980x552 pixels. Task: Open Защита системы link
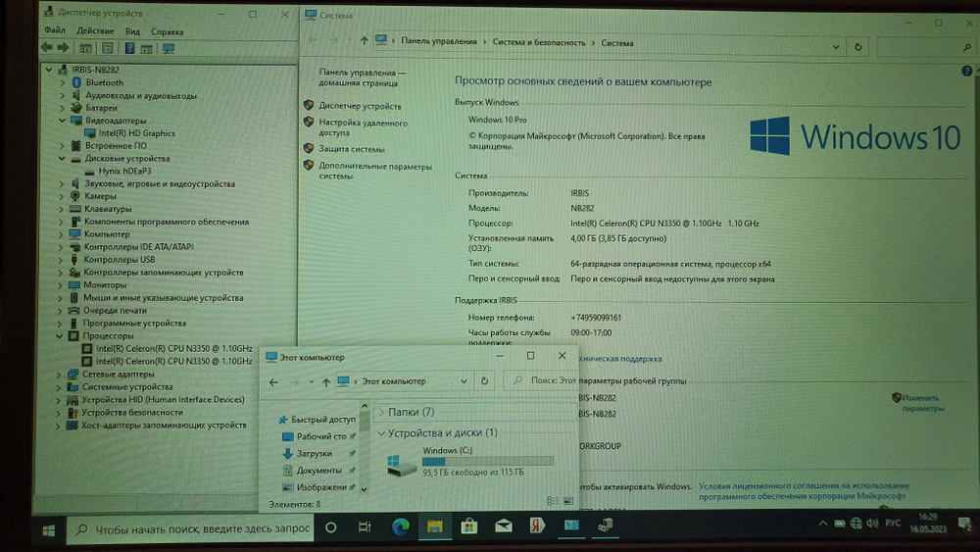pyautogui.click(x=352, y=149)
